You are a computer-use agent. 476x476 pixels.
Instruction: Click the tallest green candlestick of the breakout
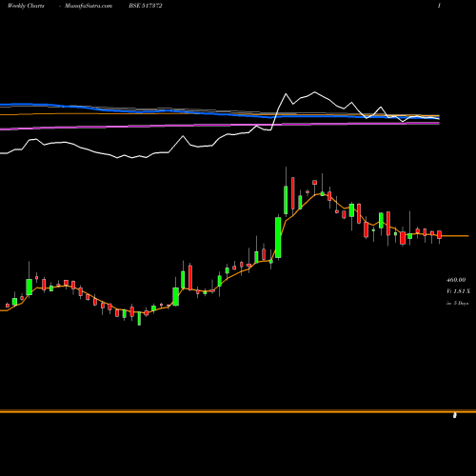point(278,237)
